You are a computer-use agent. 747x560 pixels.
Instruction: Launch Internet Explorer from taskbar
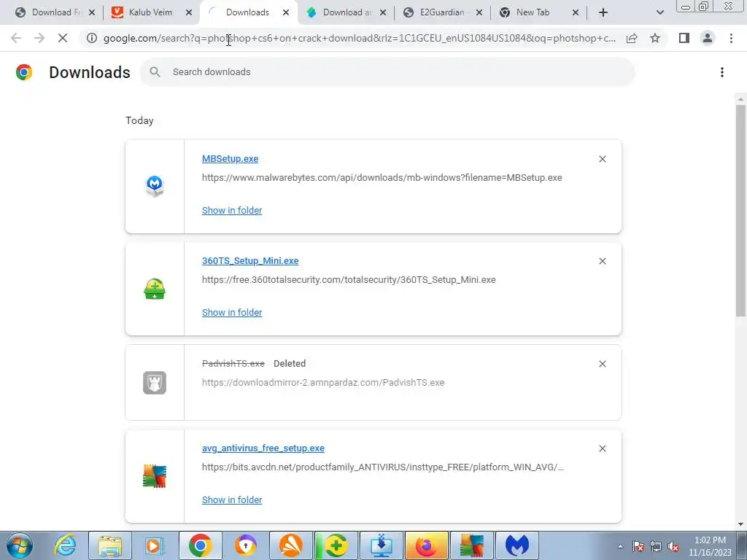[x=65, y=545]
